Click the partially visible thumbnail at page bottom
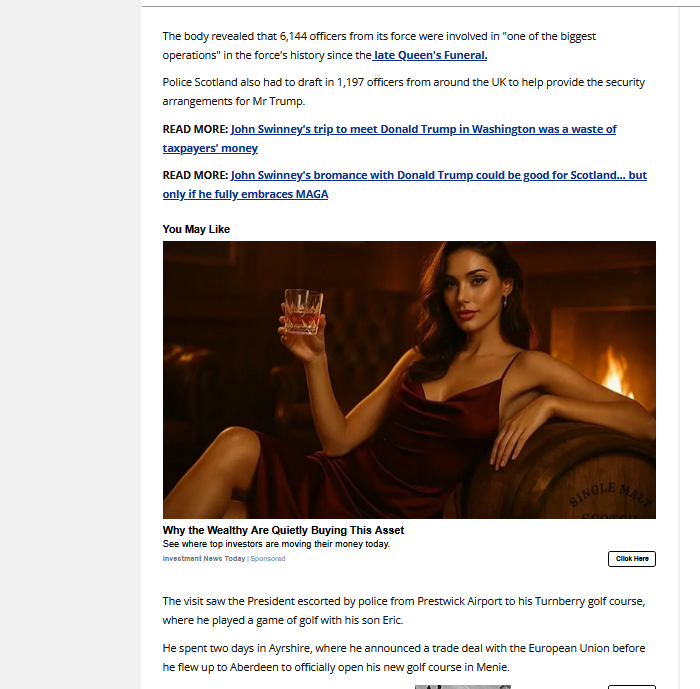This screenshot has height=689, width=700. (x=462, y=687)
